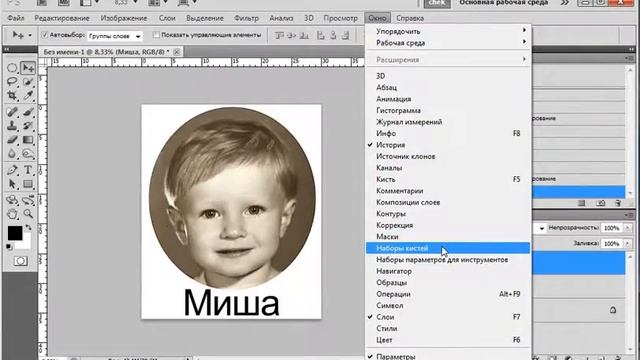
Task: Swap foreground and background colors
Action: [28, 227]
